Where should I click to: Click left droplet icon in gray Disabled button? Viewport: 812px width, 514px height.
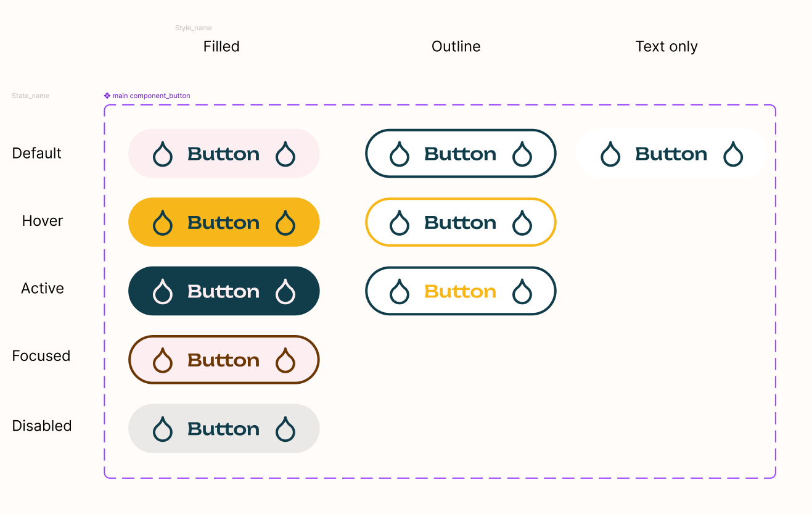(162, 429)
